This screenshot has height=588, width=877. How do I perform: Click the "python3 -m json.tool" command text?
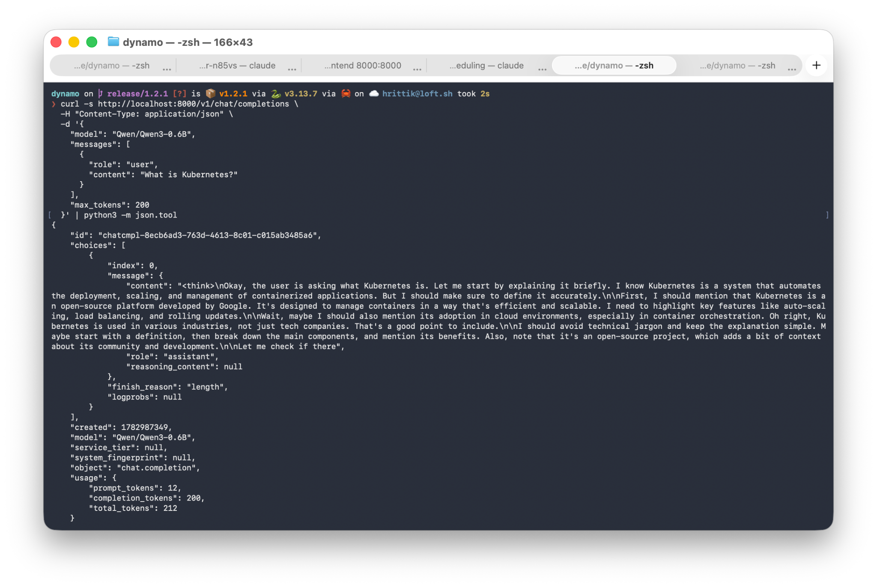(x=130, y=215)
